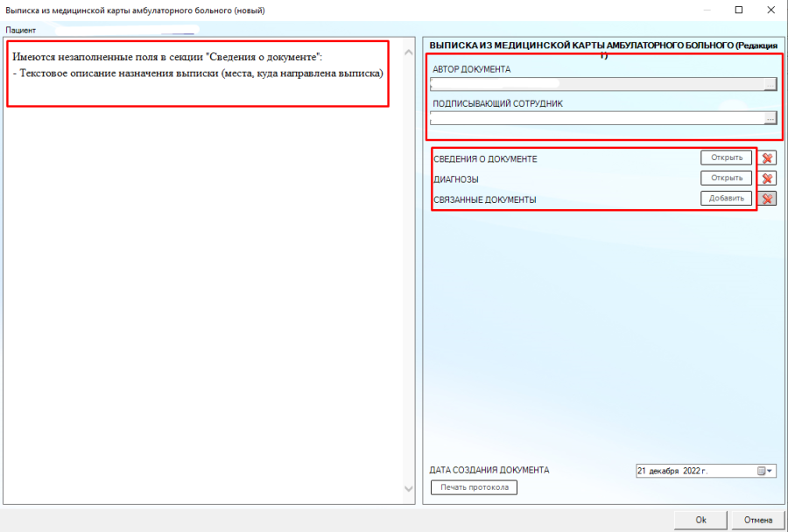
Task: Confirm with the Ok button
Action: coord(700,520)
